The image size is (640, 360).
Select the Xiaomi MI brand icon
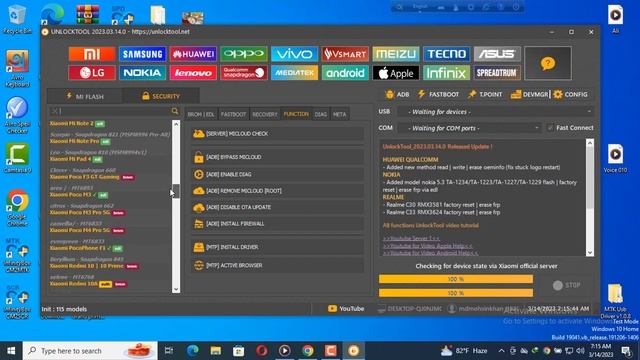(x=92, y=54)
